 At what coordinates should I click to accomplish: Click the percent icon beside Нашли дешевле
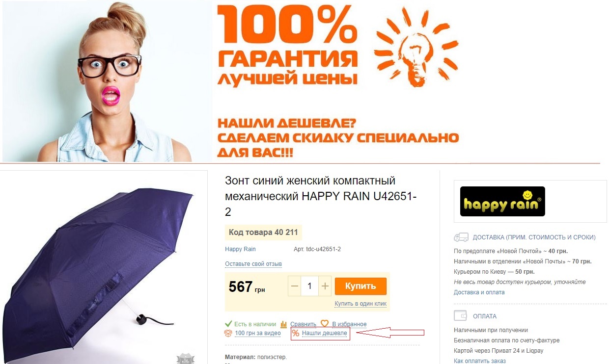click(x=296, y=334)
